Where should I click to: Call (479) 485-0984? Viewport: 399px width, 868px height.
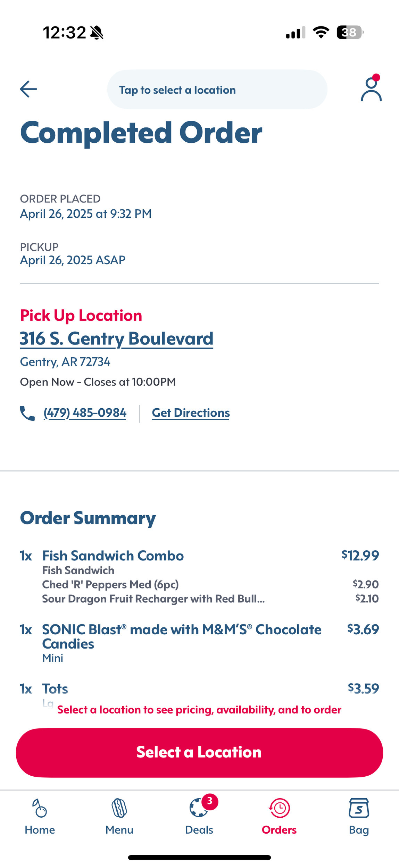pyautogui.click(x=85, y=413)
